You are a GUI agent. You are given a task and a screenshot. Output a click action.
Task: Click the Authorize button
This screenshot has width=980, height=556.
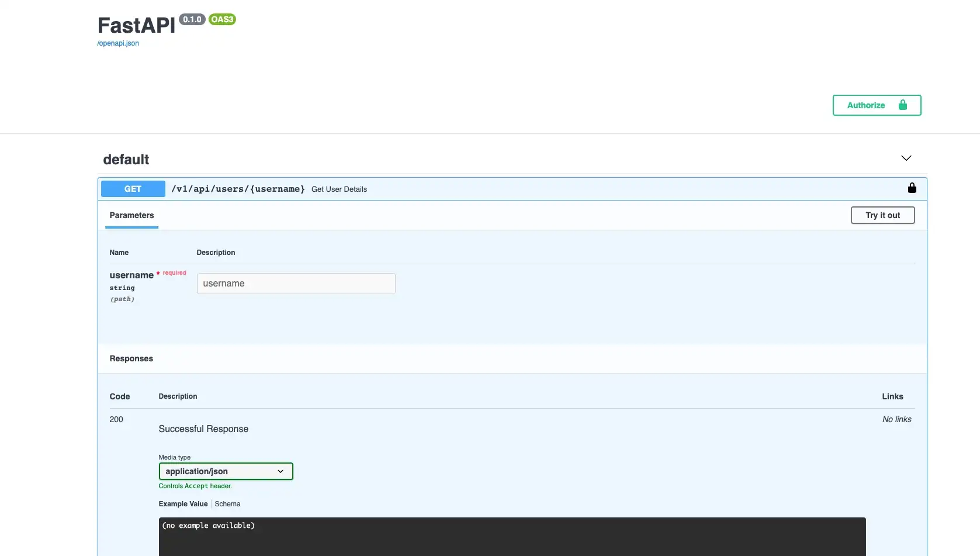point(867,105)
